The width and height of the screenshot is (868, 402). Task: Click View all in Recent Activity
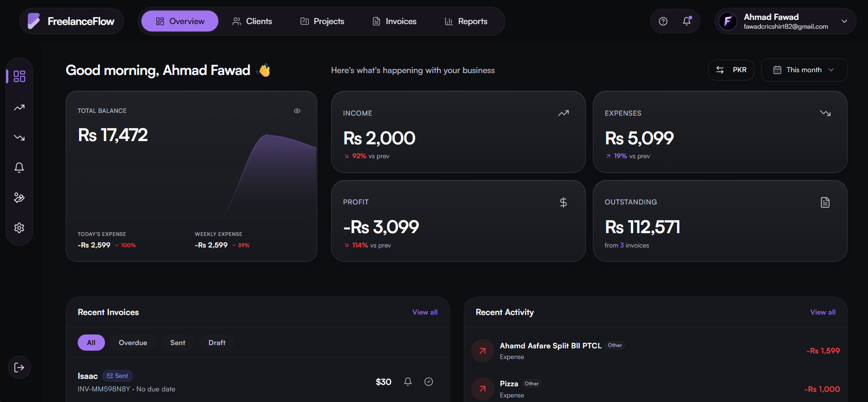(823, 312)
